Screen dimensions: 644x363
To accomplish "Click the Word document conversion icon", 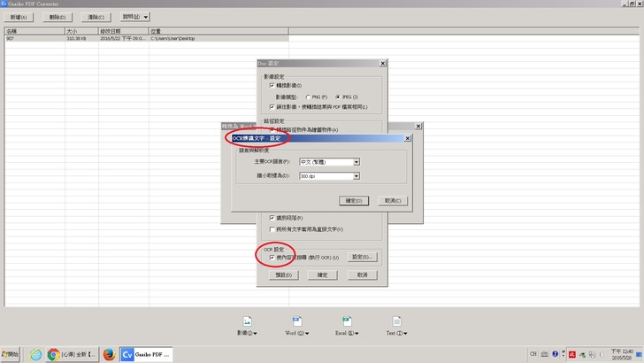I will [297, 321].
